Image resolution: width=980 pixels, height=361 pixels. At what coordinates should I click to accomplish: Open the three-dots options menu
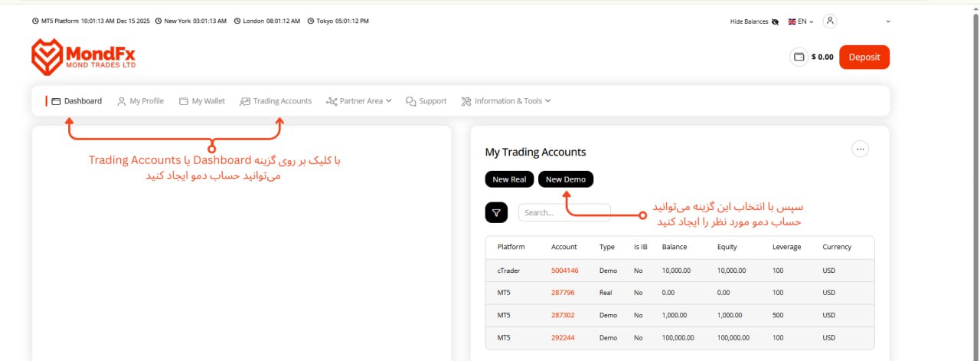pos(860,149)
